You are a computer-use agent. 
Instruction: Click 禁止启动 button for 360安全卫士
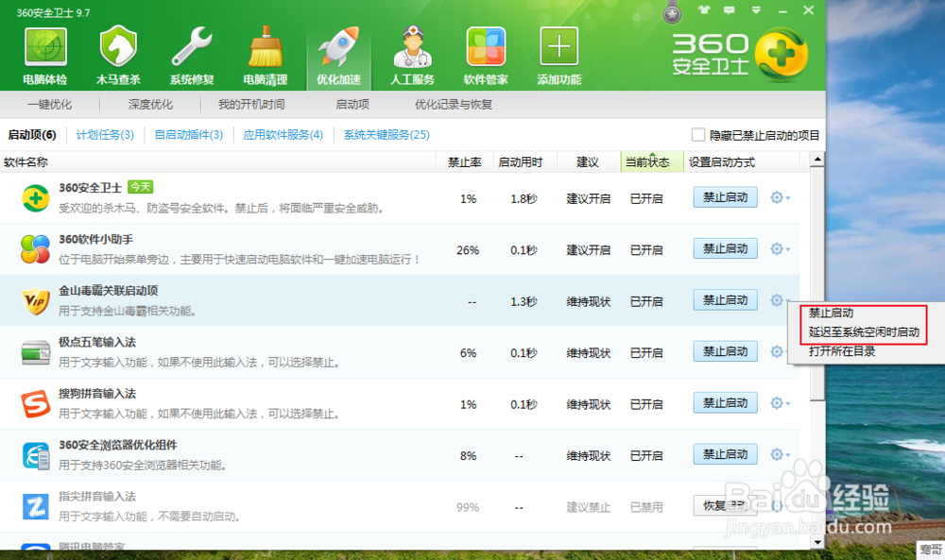click(725, 197)
